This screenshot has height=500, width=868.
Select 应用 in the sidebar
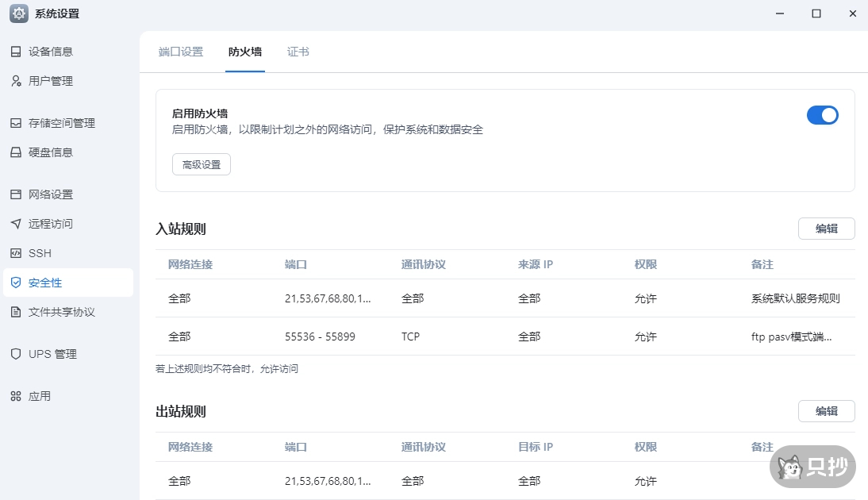(x=41, y=395)
